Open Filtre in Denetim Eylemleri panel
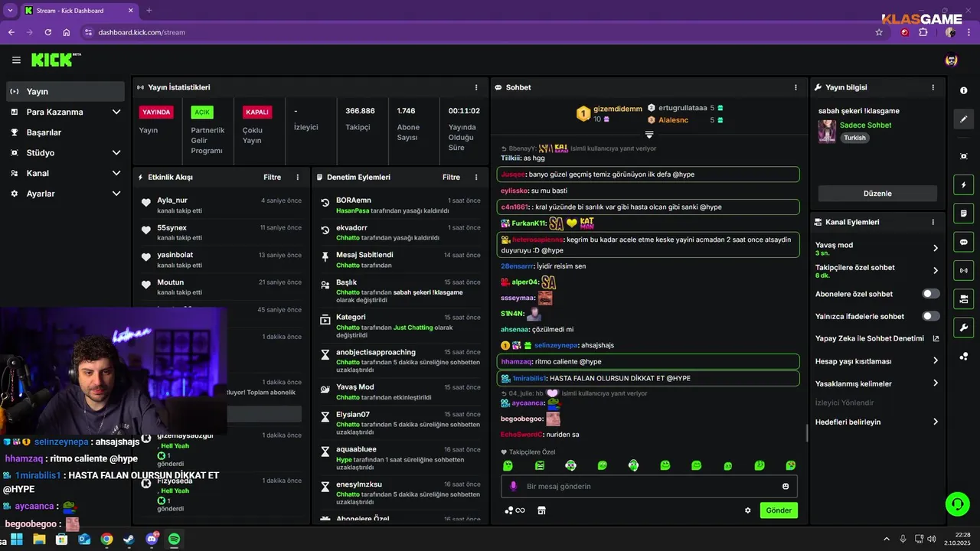This screenshot has width=980, height=551. [x=451, y=177]
